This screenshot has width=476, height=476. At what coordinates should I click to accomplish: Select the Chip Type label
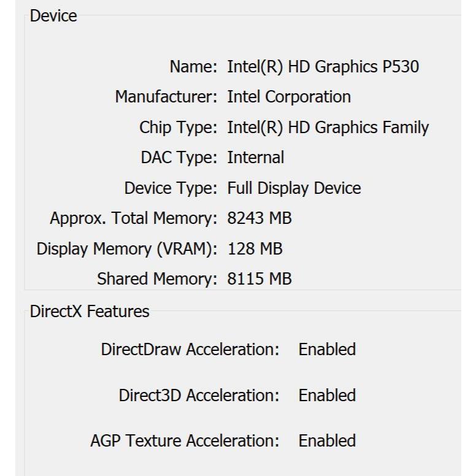[x=178, y=128]
